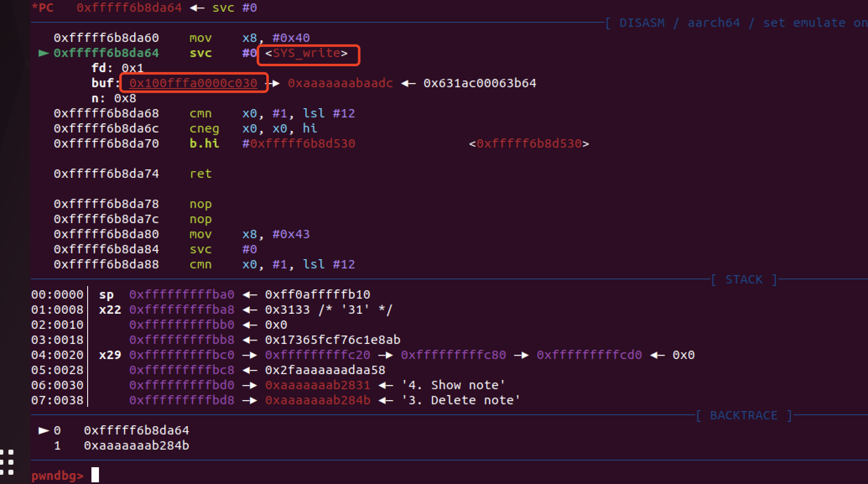Click the stack value 0x17365fcf76c1e8ab
The height and width of the screenshot is (484, 868).
tap(333, 340)
